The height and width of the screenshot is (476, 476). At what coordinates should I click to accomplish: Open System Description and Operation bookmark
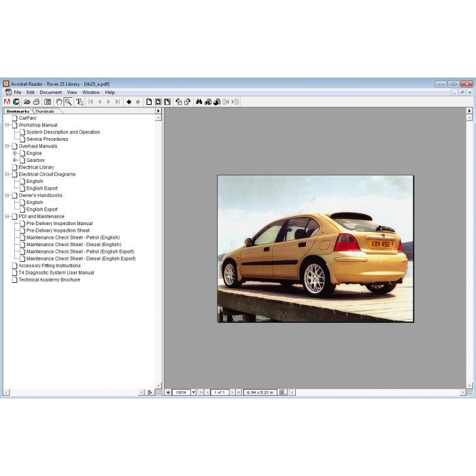(x=63, y=132)
